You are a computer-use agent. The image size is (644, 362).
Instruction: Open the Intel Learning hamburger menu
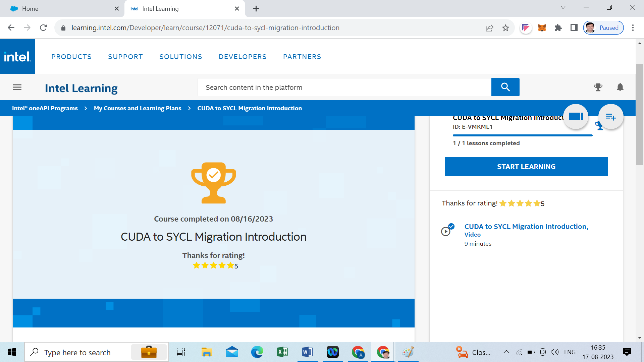coord(17,87)
